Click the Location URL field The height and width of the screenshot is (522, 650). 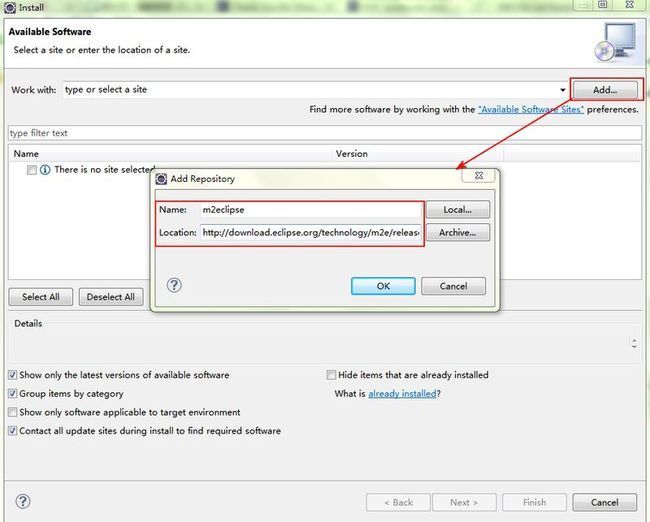pos(311,233)
